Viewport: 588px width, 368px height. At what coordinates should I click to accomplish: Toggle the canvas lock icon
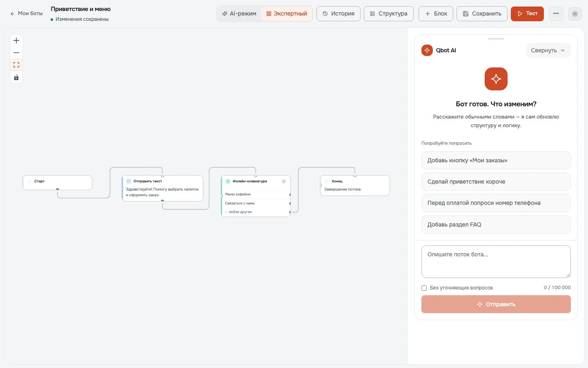[x=16, y=77]
